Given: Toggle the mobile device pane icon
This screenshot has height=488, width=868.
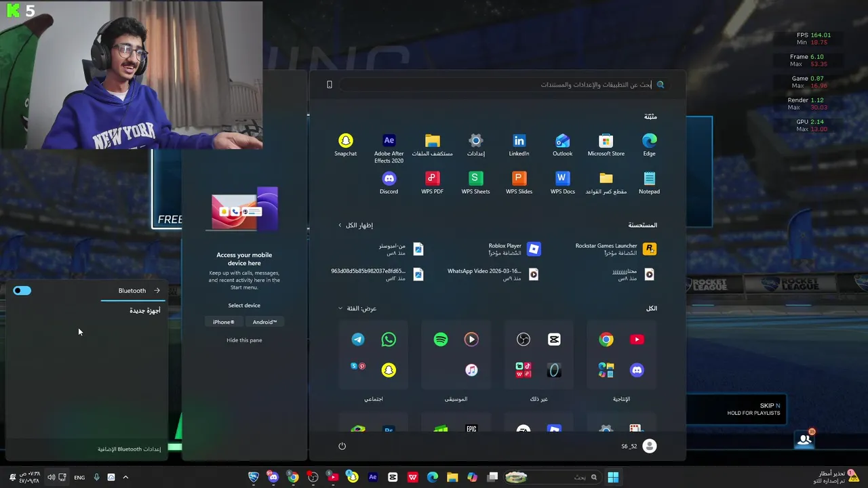Looking at the screenshot, I should (330, 85).
